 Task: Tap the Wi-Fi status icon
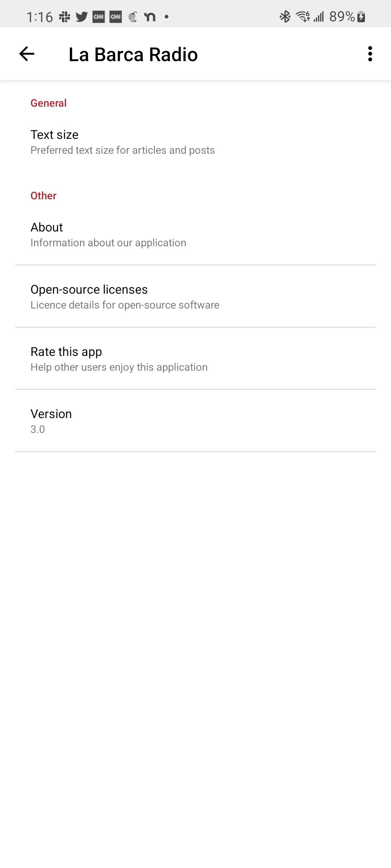303,17
